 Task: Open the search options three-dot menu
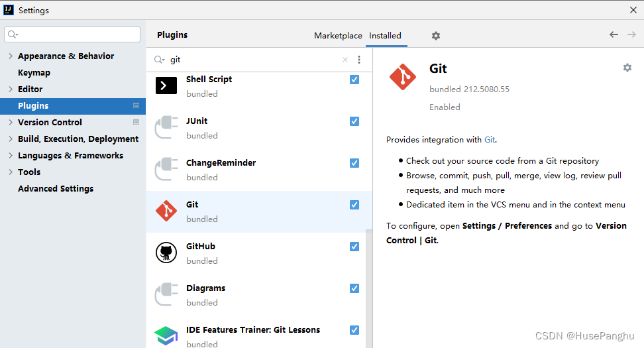359,60
